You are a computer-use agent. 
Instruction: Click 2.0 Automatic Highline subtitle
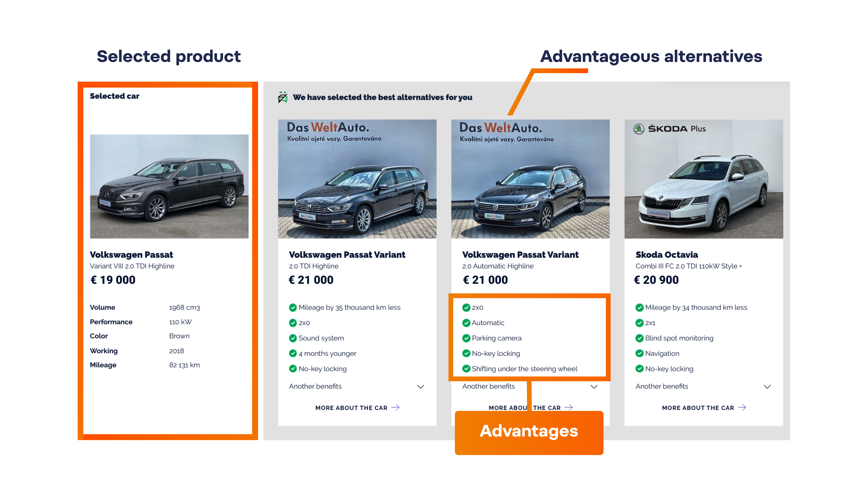pos(498,266)
